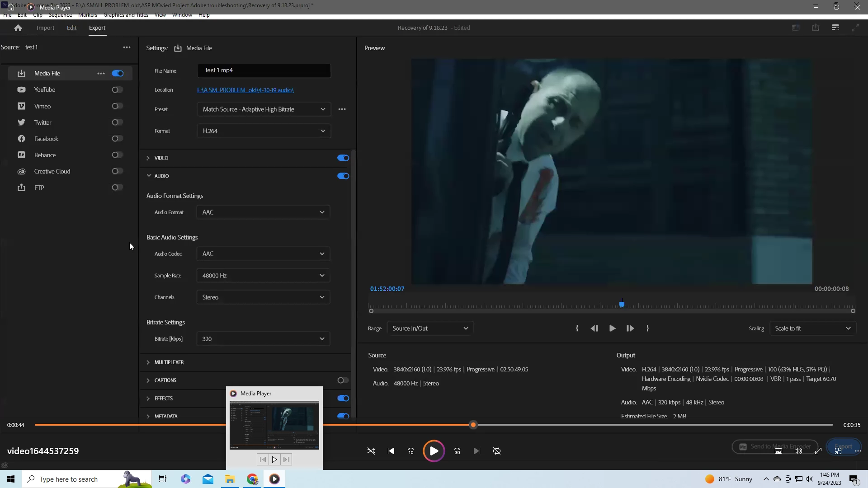
Task: Open the export Location path link
Action: pos(245,90)
